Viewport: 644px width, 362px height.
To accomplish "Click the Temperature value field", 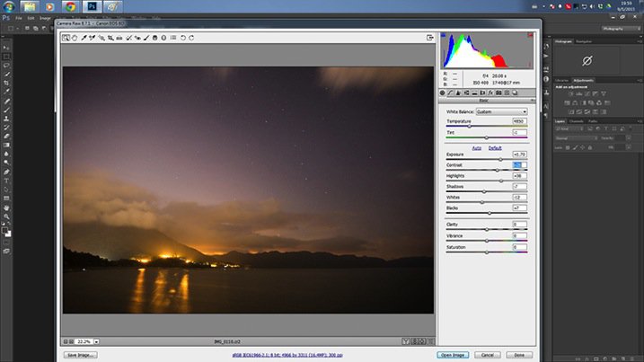I will (x=518, y=121).
